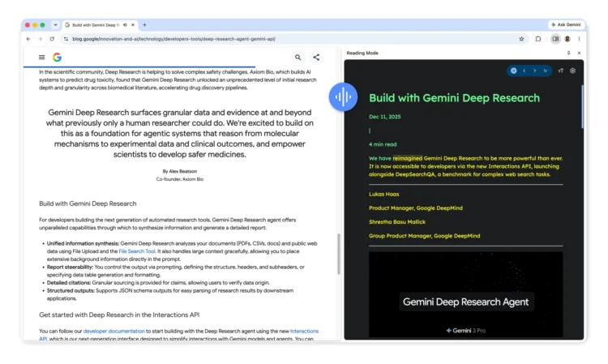
Task: Click the Reading Mode article title
Action: (454, 98)
